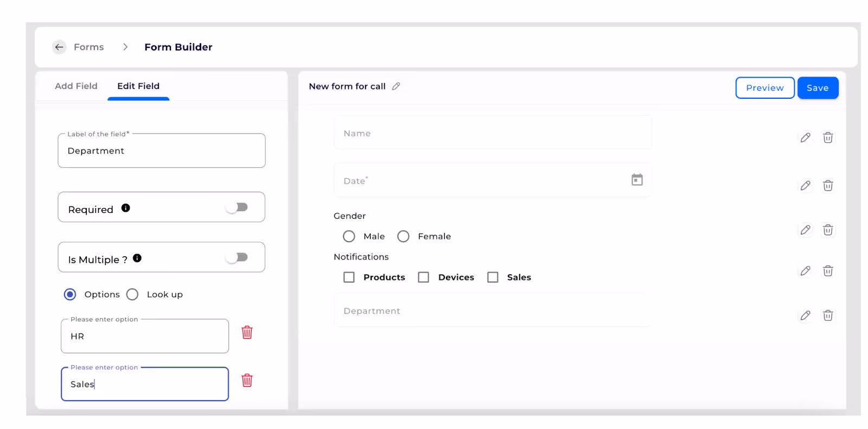Click the Notifications label in form preview

point(361,257)
